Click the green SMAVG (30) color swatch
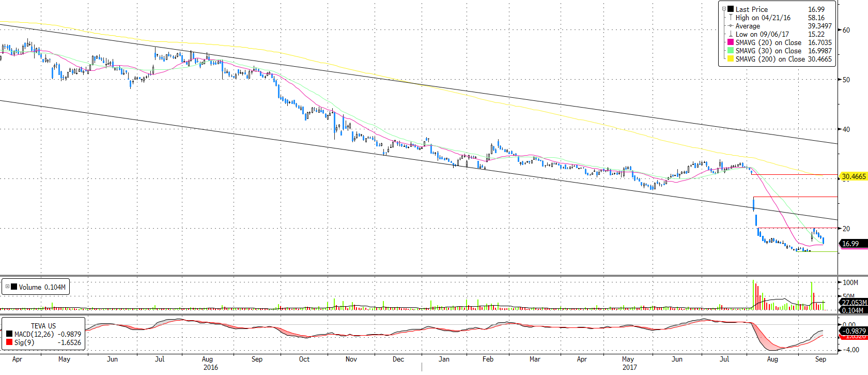Image resolution: width=868 pixels, height=375 pixels. 731,51
